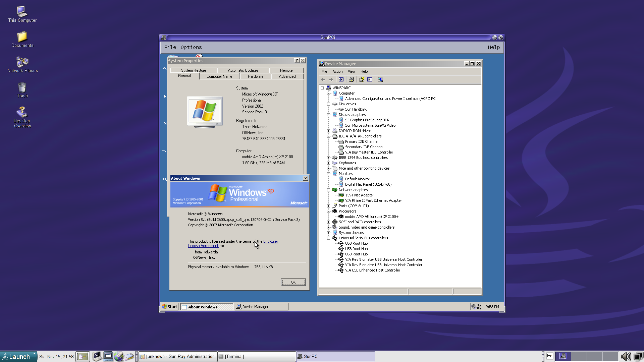Click the Print icon in Device Manager toolbar
This screenshot has width=644, height=362.
pos(351,79)
